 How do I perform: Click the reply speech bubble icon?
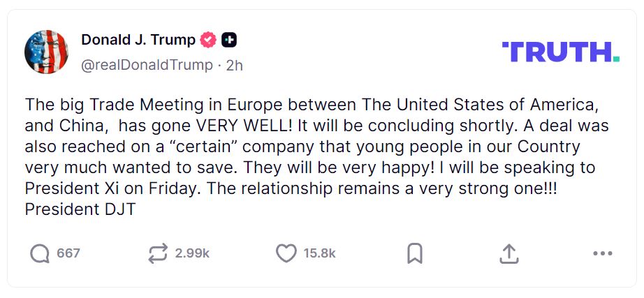pyautogui.click(x=40, y=253)
